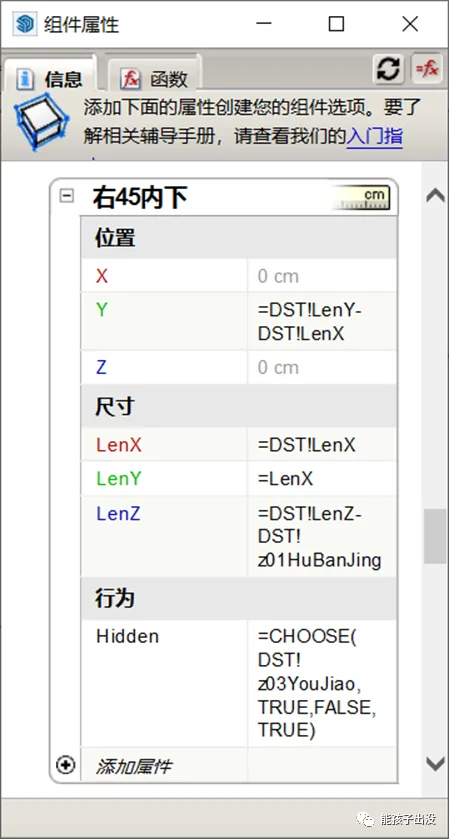Edit the Z value field showing 0 cm
The image size is (449, 839).
coord(322,368)
